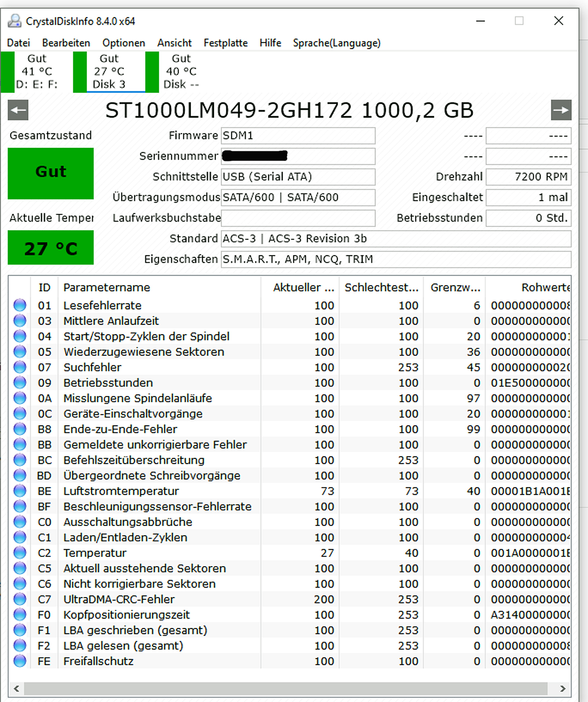This screenshot has height=702, width=588.
Task: Select the Laden/Entladen-Zyklen row text
Action: (x=125, y=537)
